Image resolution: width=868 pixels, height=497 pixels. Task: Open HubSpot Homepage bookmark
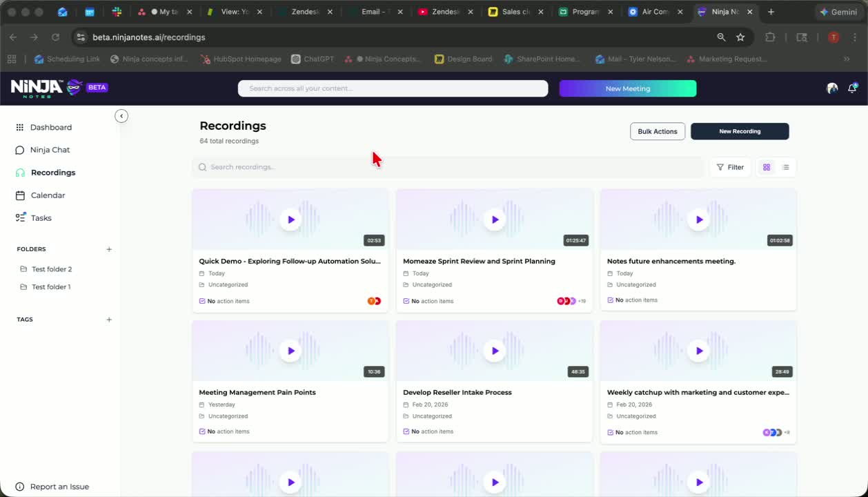pyautogui.click(x=241, y=59)
